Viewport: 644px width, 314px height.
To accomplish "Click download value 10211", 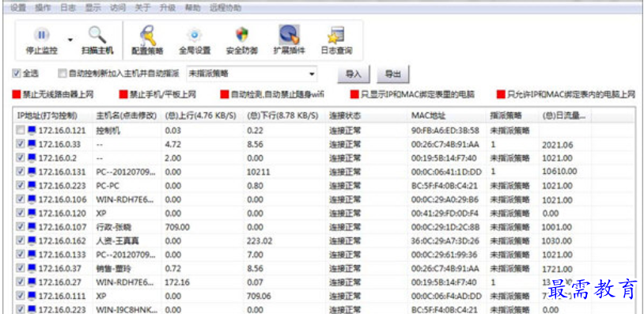I will tap(259, 172).
